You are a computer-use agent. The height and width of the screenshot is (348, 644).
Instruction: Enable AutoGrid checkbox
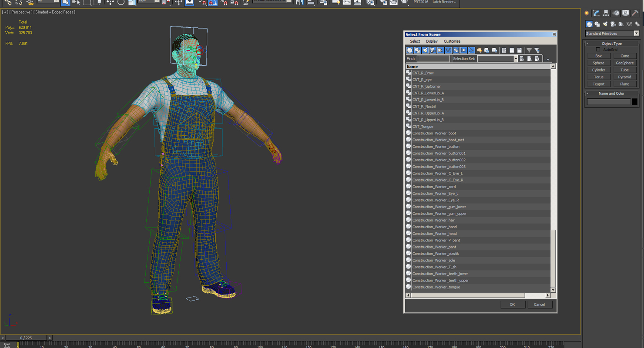pyautogui.click(x=598, y=50)
